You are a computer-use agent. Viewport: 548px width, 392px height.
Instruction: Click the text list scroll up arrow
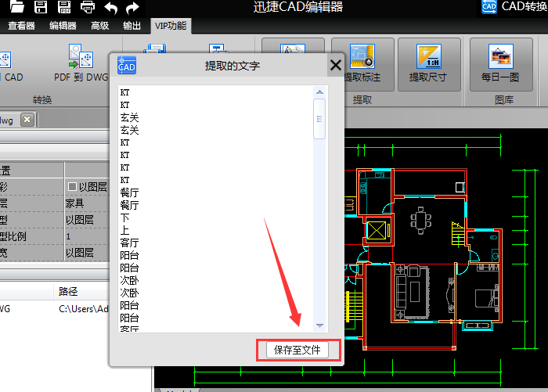[319, 91]
